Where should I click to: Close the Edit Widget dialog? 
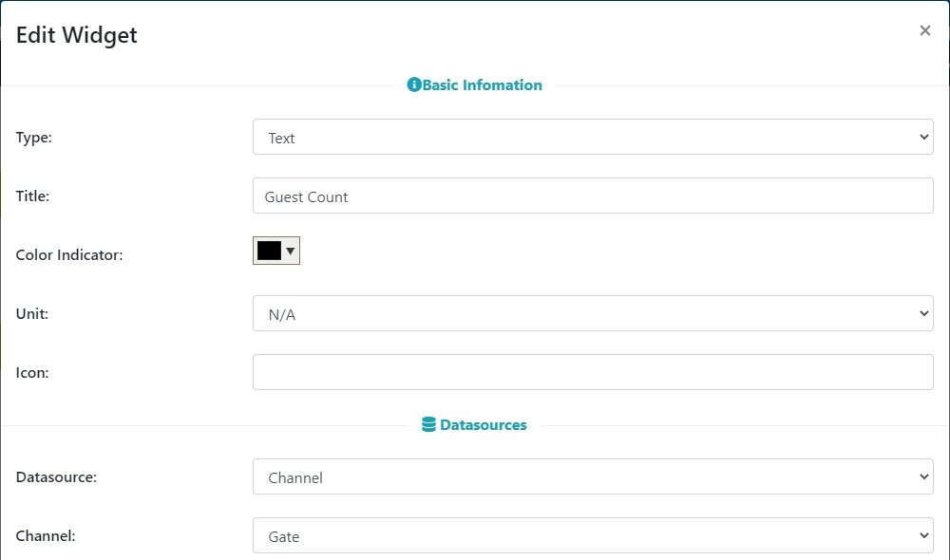[924, 30]
